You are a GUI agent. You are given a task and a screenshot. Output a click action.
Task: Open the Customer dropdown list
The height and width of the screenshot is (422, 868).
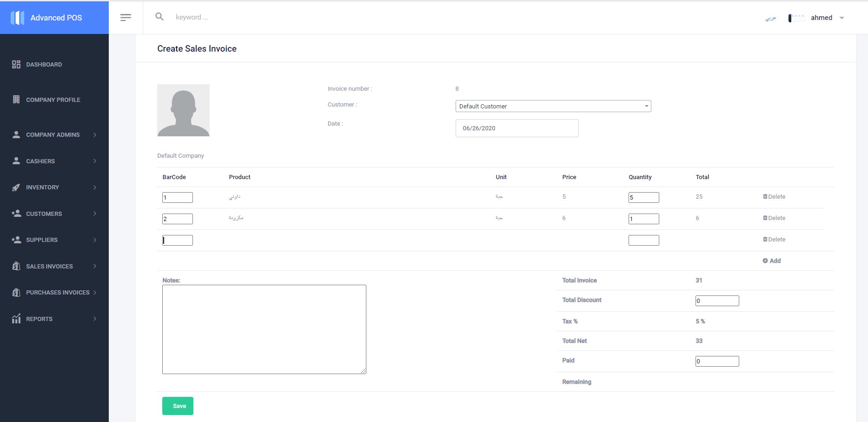click(x=553, y=107)
